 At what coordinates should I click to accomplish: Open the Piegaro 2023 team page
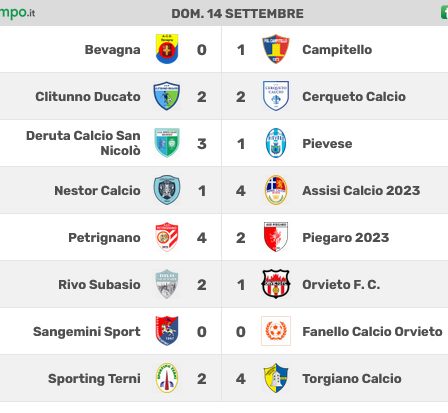[346, 238]
